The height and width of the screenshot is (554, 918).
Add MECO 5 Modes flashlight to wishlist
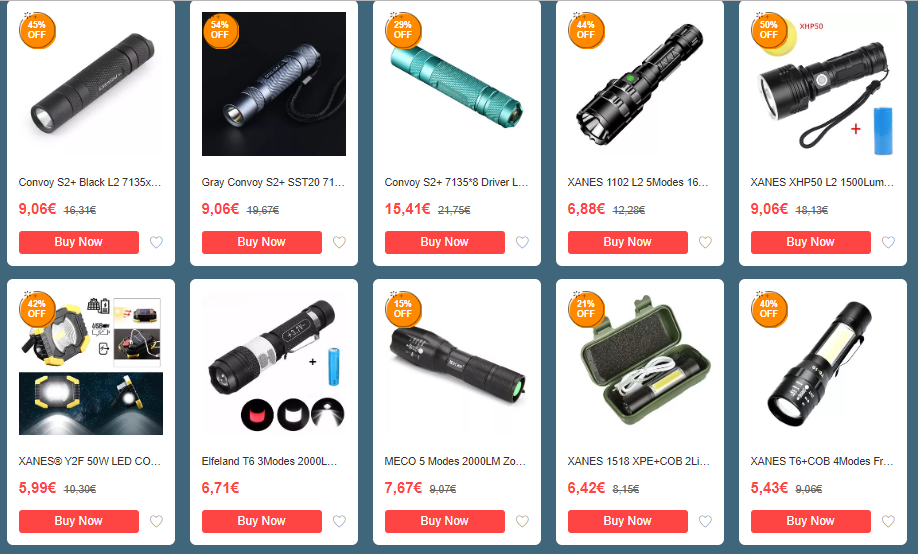522,521
